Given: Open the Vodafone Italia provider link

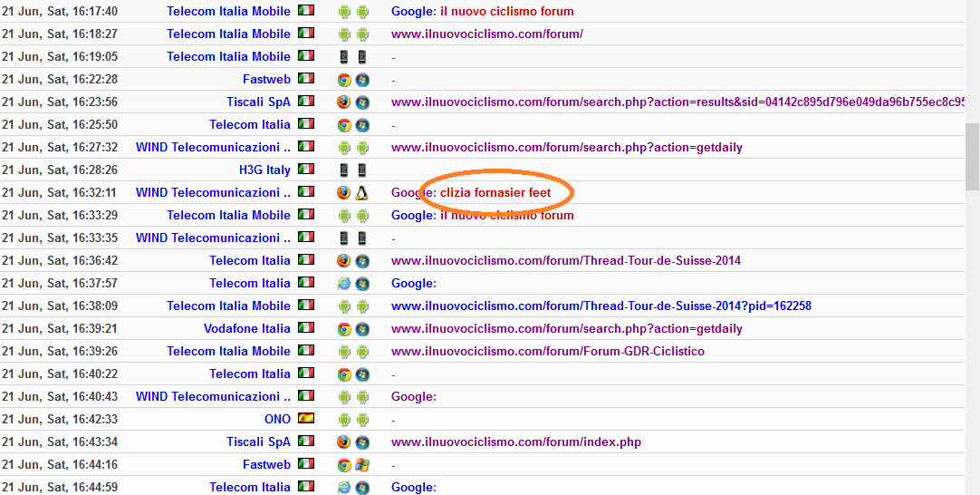Looking at the screenshot, I should (x=247, y=328).
